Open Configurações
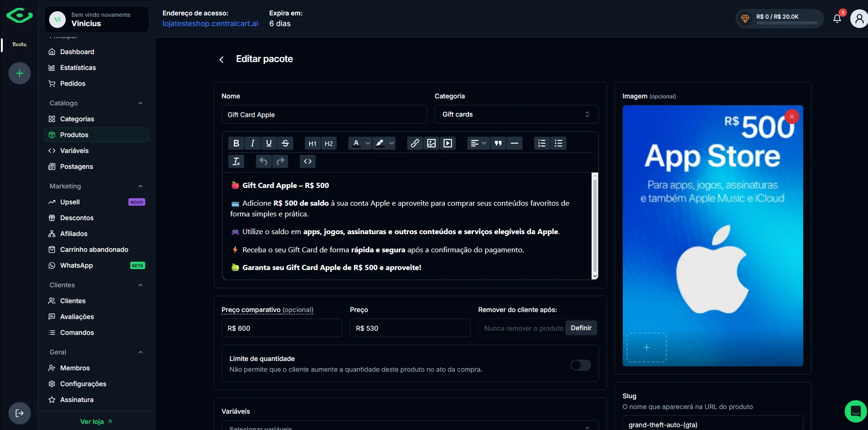Image resolution: width=868 pixels, height=430 pixels. tap(97, 384)
